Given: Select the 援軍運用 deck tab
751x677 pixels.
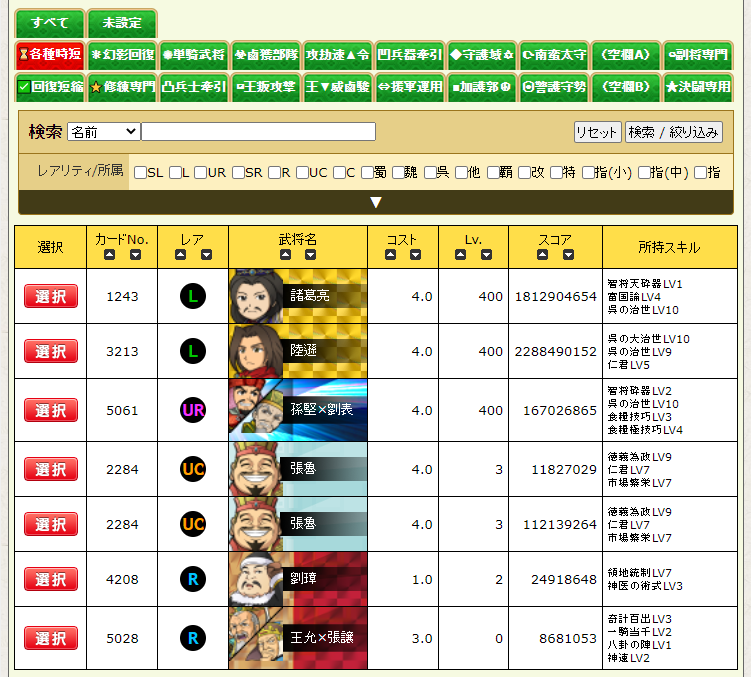Looking at the screenshot, I should click(x=410, y=87).
